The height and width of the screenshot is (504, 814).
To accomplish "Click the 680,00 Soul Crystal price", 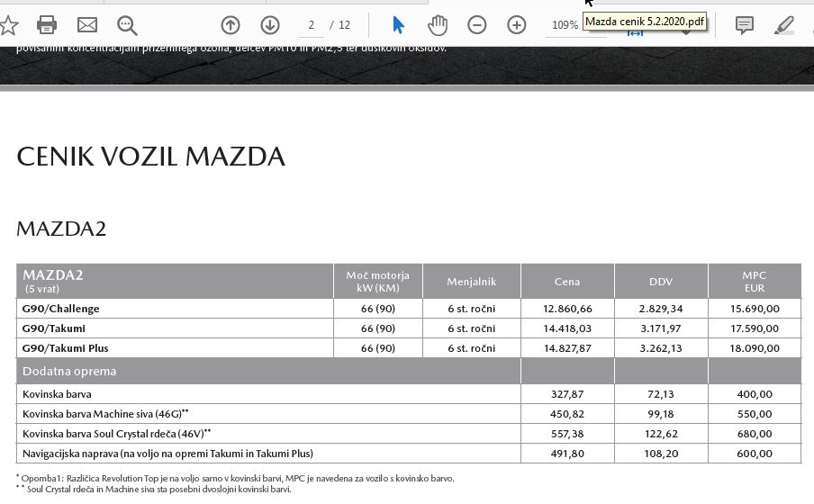I will tap(755, 434).
